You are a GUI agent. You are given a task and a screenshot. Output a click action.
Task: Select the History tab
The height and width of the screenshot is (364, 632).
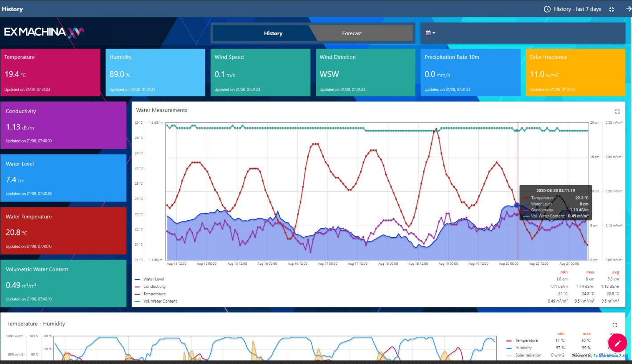click(273, 33)
